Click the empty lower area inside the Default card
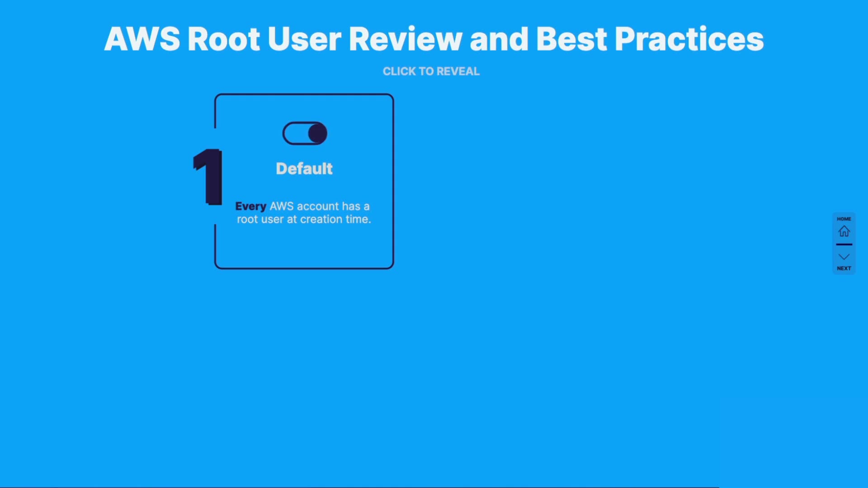 pyautogui.click(x=304, y=247)
